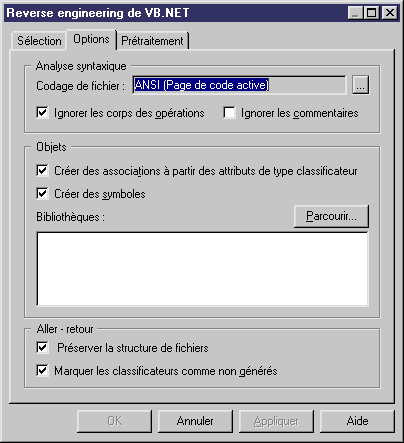Image resolution: width=404 pixels, height=443 pixels.
Task: Toggle Préserver la structure de fichiers
Action: (x=42, y=348)
